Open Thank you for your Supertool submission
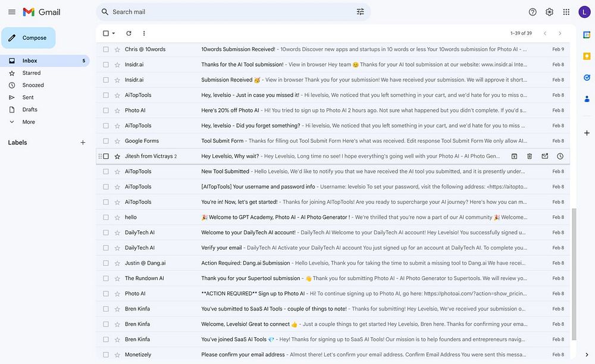 point(333,278)
